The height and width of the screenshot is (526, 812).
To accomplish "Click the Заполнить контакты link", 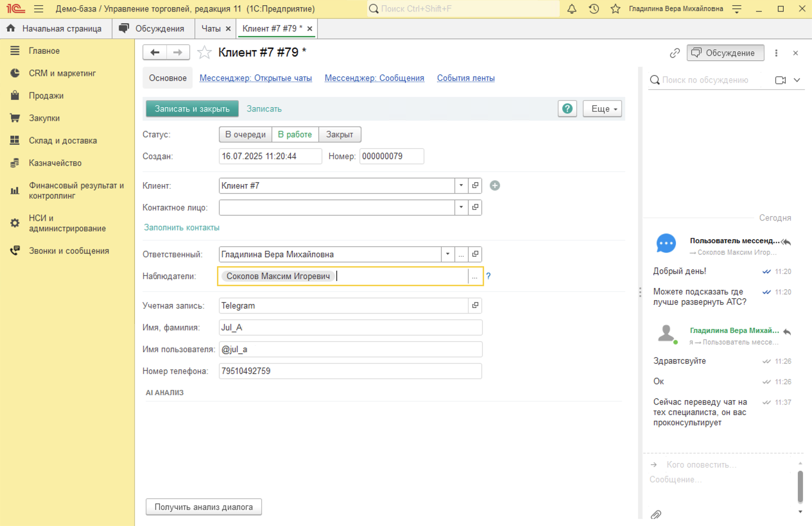I will pyautogui.click(x=182, y=228).
